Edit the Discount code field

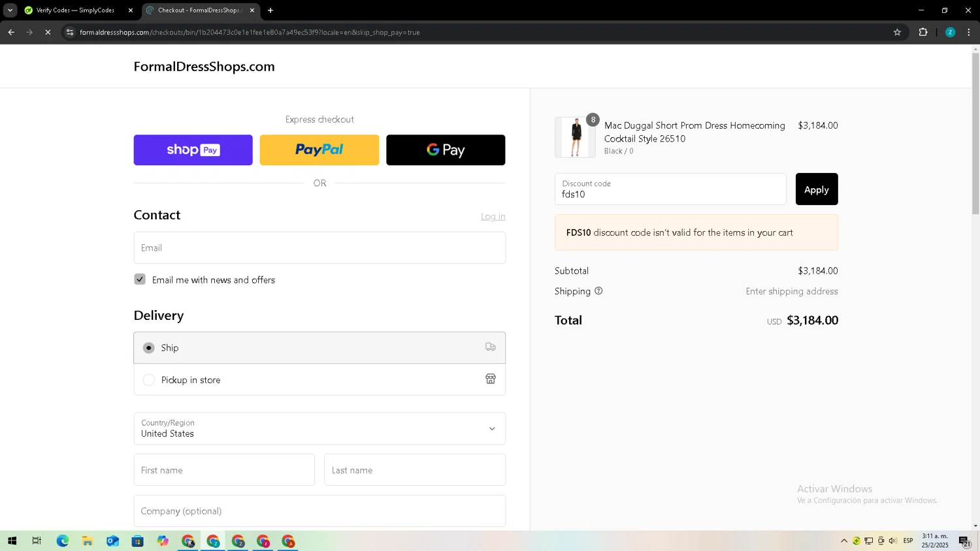point(670,189)
